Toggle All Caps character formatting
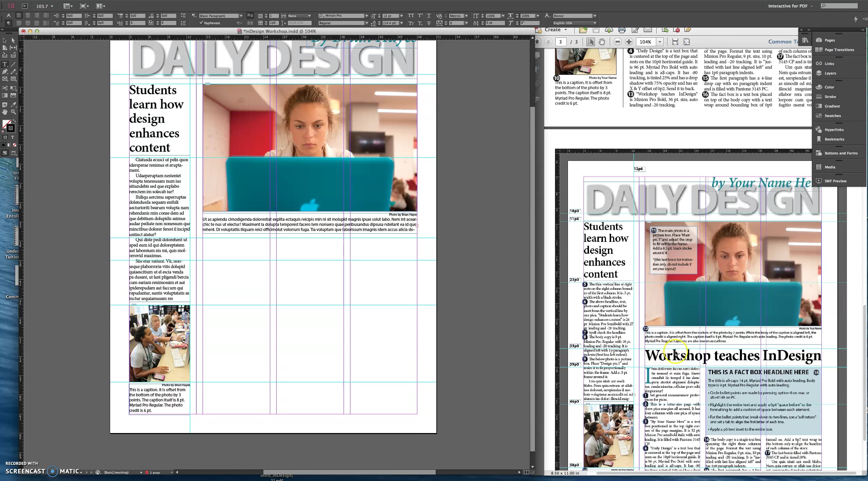This screenshot has height=481, width=868. 411,16
